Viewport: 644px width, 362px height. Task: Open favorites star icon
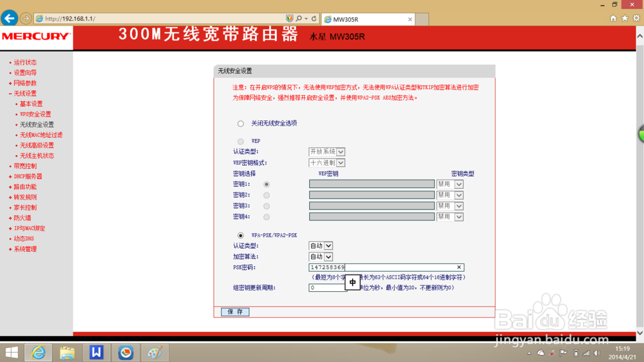[x=625, y=19]
